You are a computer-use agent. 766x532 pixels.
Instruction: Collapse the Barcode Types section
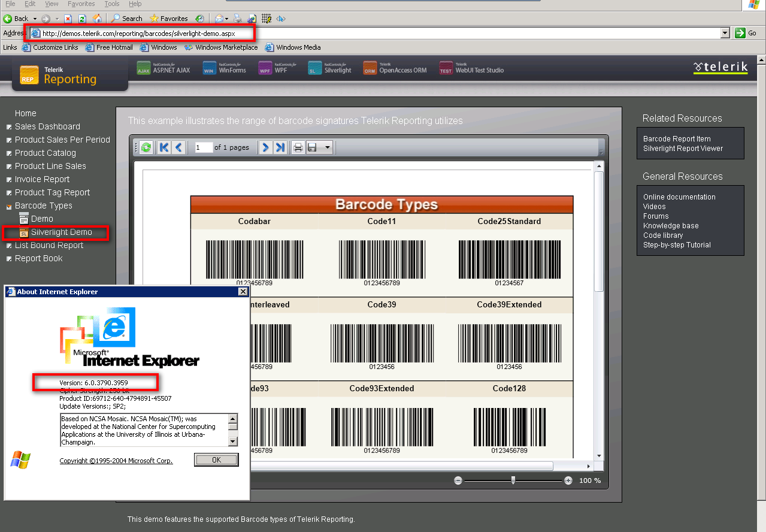(8, 206)
